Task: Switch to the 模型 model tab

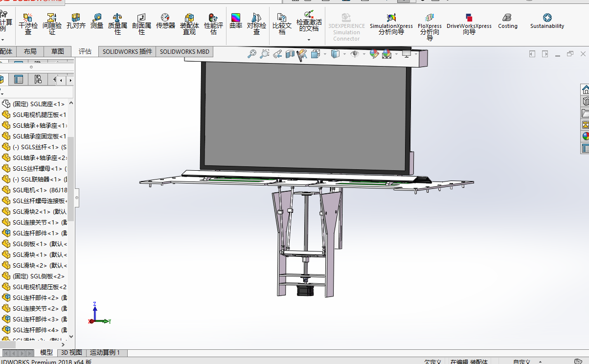Action: (46, 352)
